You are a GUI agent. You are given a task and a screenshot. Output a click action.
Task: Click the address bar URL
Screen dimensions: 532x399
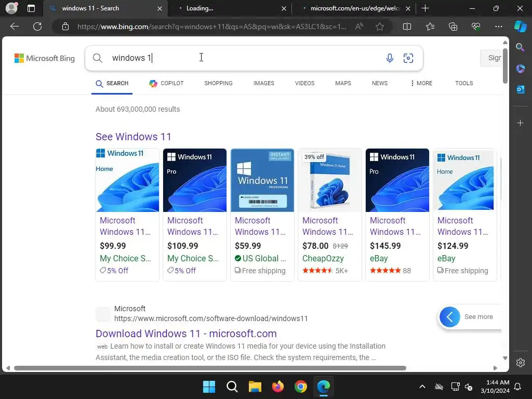212,26
